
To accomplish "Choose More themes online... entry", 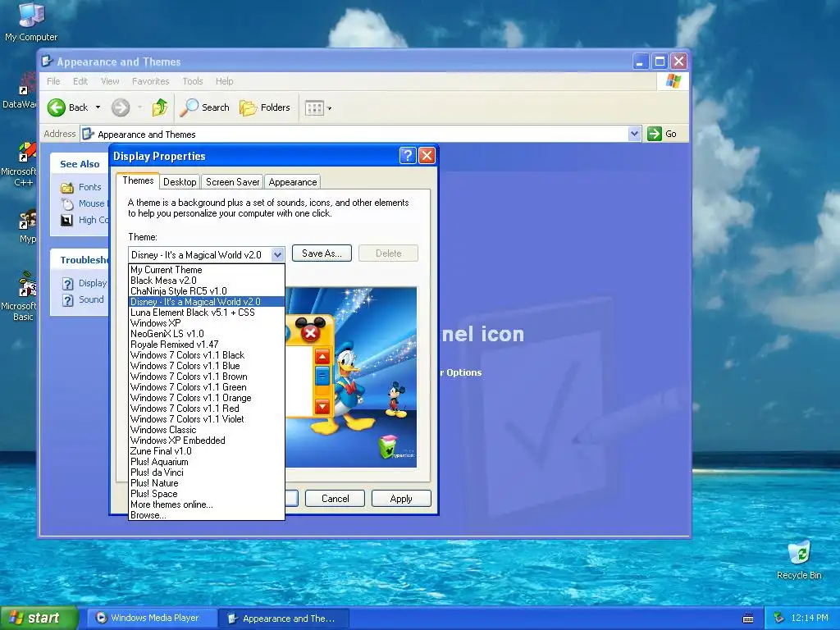I will click(207, 504).
